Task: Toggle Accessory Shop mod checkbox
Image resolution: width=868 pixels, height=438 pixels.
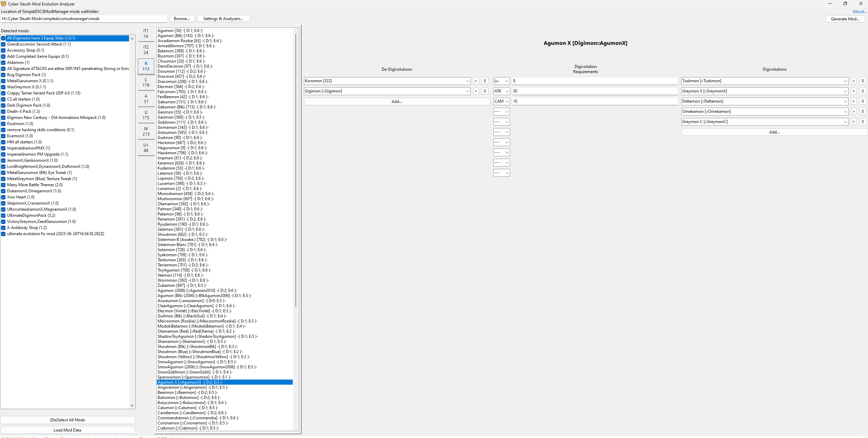Action: (3, 50)
